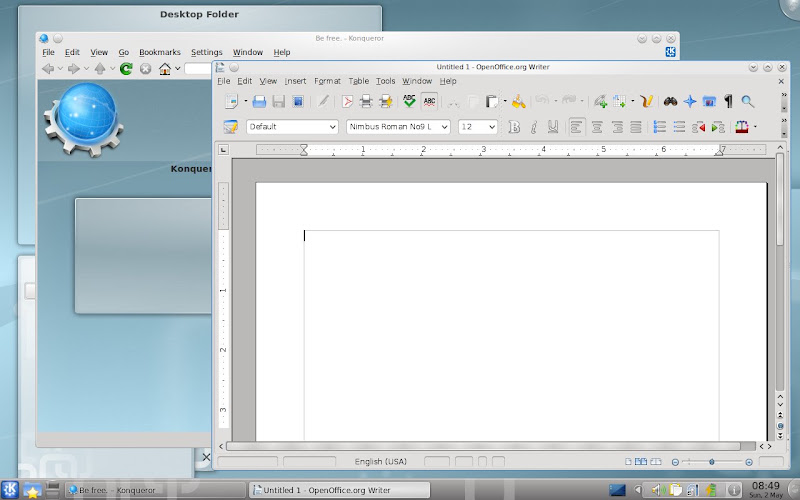The height and width of the screenshot is (500, 800).
Task: Click the Zoom magnifier icon
Action: pos(748,102)
